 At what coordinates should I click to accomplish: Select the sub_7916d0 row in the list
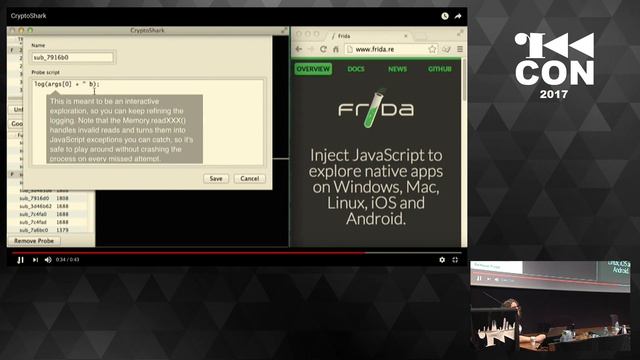click(x=47, y=198)
